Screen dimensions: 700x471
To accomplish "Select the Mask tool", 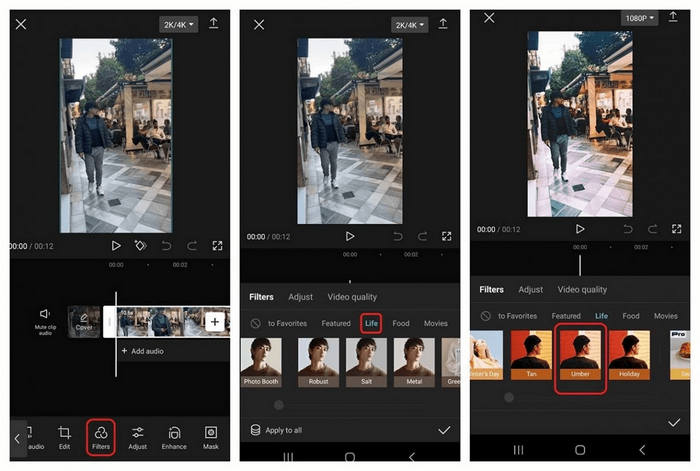I will pyautogui.click(x=211, y=436).
